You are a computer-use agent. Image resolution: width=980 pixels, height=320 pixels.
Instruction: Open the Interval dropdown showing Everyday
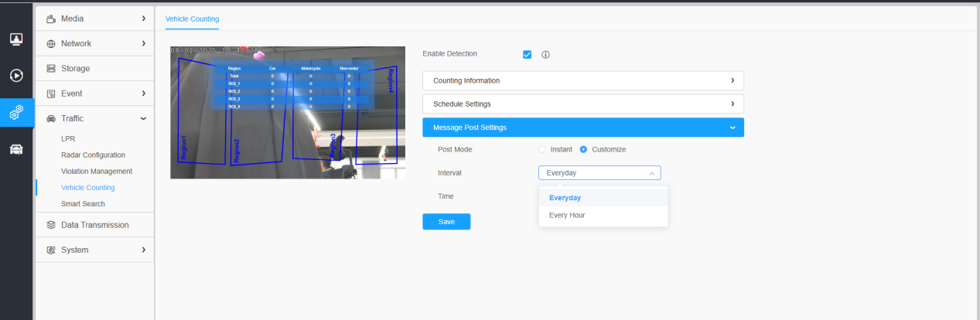599,173
